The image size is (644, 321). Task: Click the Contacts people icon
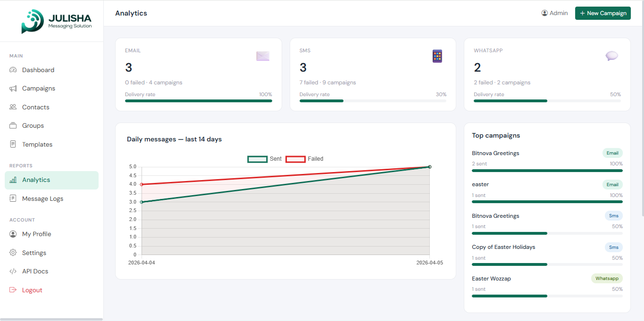pos(13,107)
